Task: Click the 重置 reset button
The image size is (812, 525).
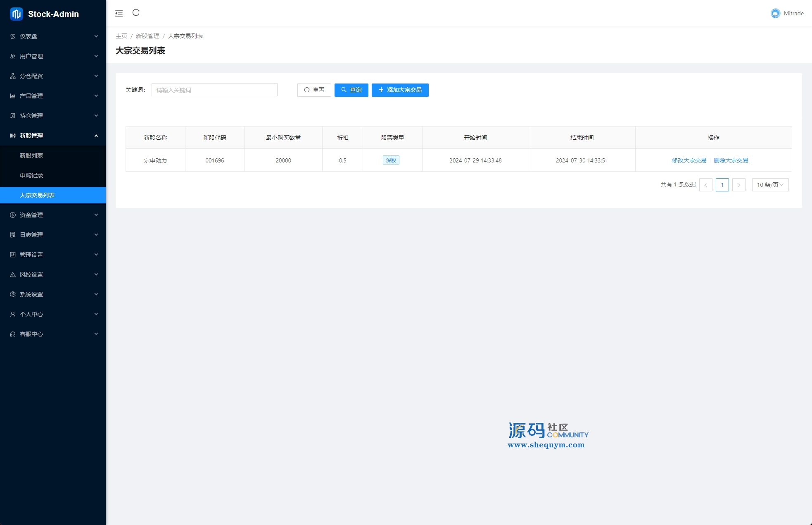Action: 314,90
